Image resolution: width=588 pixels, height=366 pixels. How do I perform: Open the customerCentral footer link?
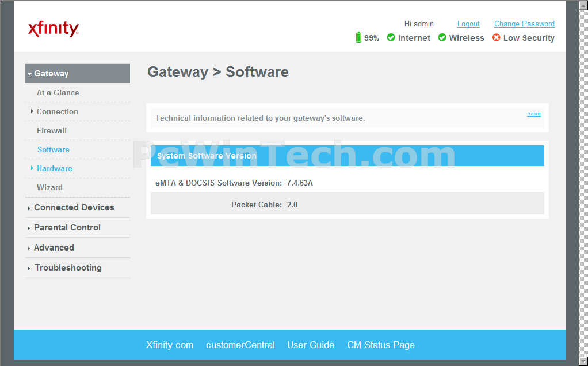point(240,345)
